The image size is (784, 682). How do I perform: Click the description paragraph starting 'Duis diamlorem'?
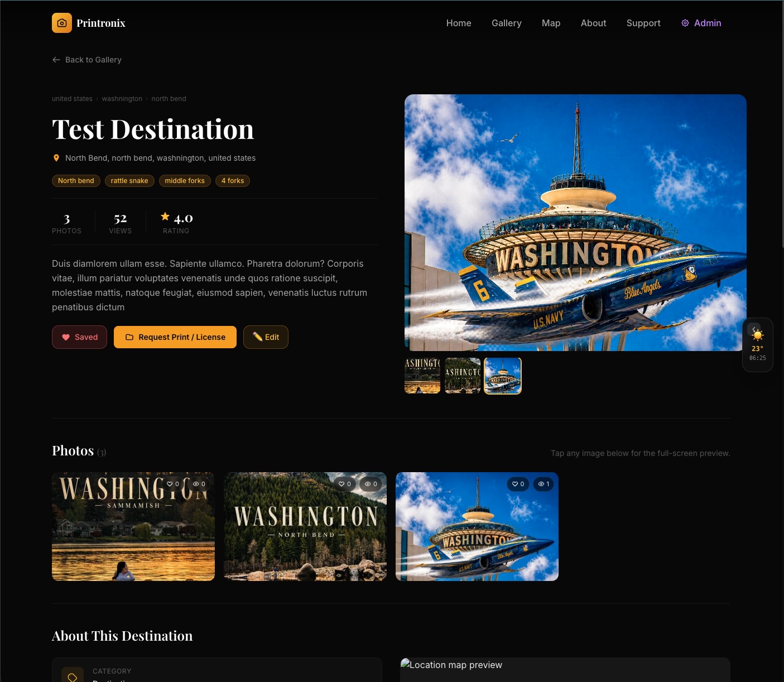(210, 285)
